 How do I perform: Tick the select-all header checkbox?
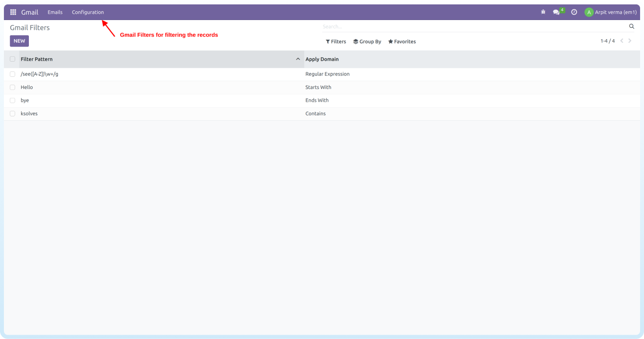point(13,59)
